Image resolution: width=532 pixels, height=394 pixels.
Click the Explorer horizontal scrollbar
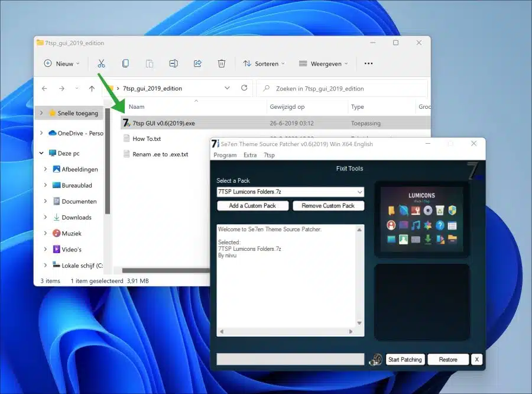click(166, 270)
